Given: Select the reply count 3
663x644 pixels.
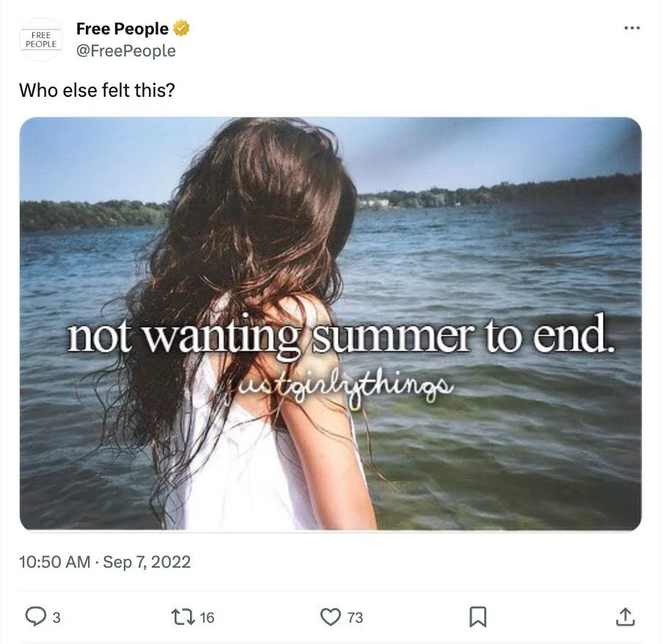Looking at the screenshot, I should coord(56,618).
